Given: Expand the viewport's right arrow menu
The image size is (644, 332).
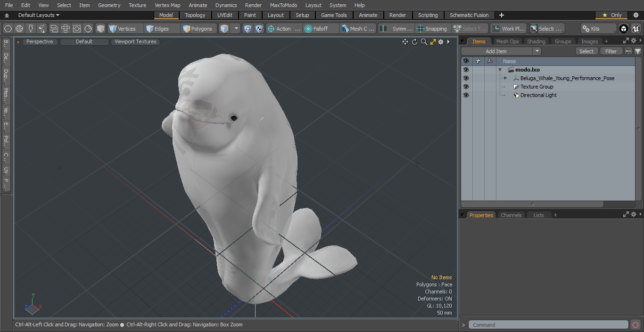Looking at the screenshot, I should [448, 42].
